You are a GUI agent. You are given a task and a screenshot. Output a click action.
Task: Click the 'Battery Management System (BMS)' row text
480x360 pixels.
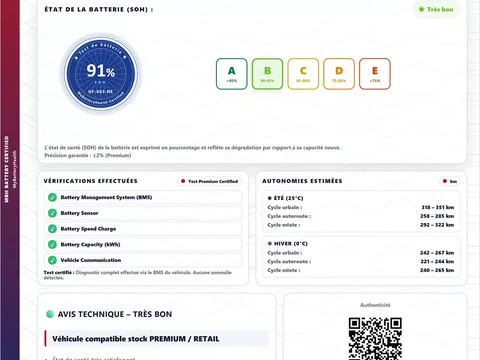106,197
